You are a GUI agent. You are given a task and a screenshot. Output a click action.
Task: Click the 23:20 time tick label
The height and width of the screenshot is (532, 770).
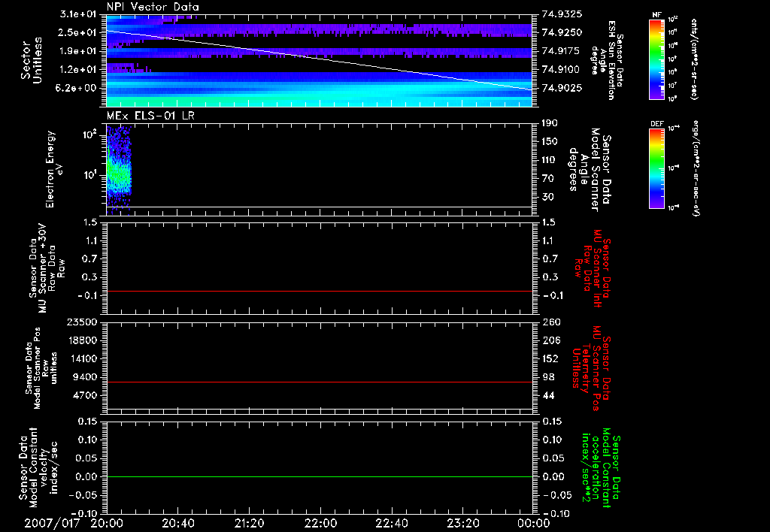[x=462, y=523]
